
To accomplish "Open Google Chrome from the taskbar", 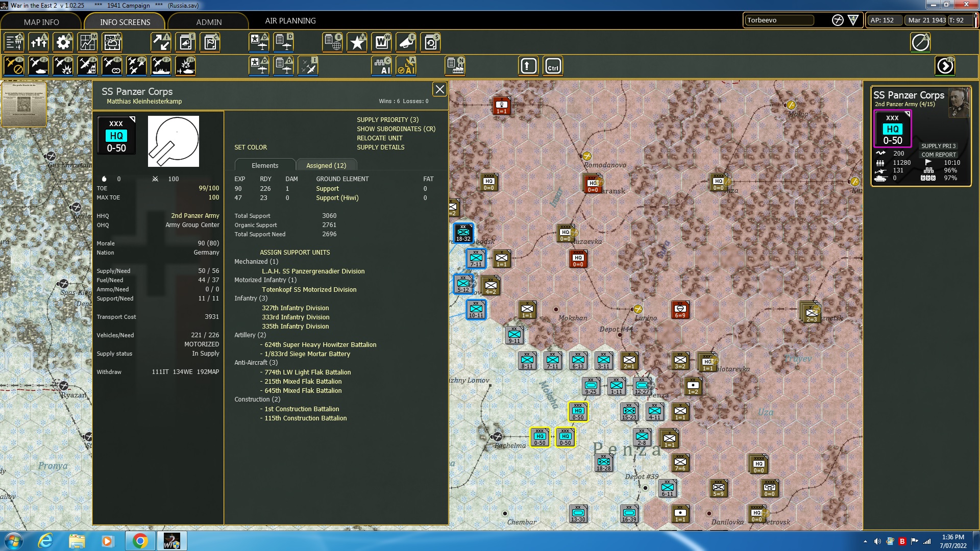I will tap(140, 541).
